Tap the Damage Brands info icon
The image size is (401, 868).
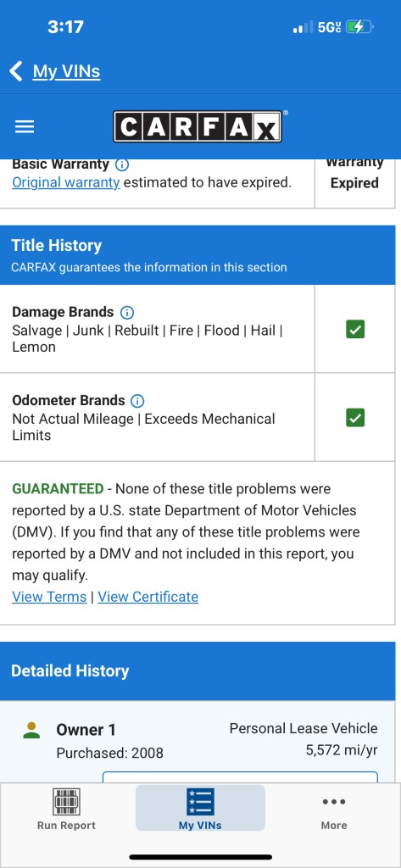[x=127, y=312]
